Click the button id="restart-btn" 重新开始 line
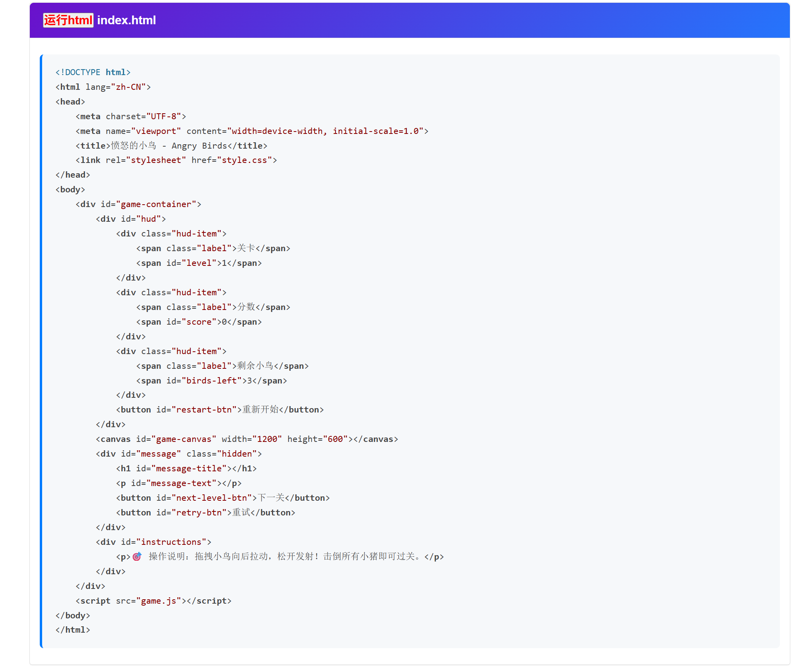The width and height of the screenshot is (801, 672). [220, 410]
